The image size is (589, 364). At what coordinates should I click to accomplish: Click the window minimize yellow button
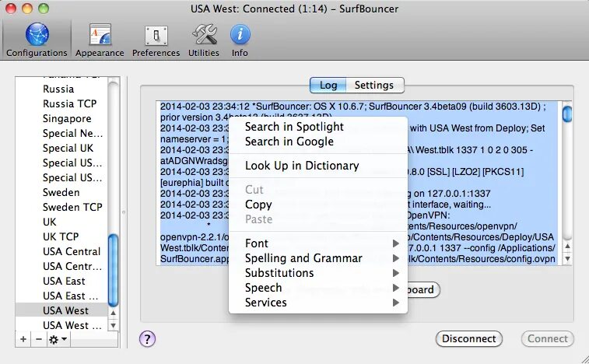point(27,9)
